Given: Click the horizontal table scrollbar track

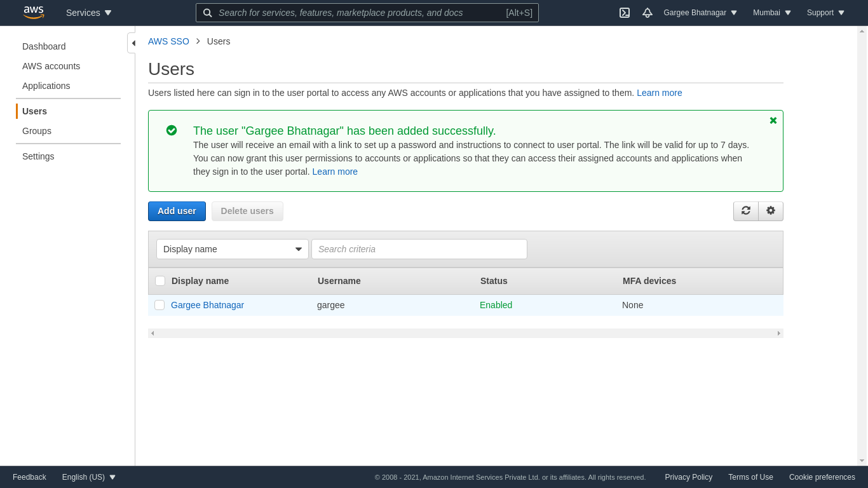Looking at the screenshot, I should tap(465, 333).
